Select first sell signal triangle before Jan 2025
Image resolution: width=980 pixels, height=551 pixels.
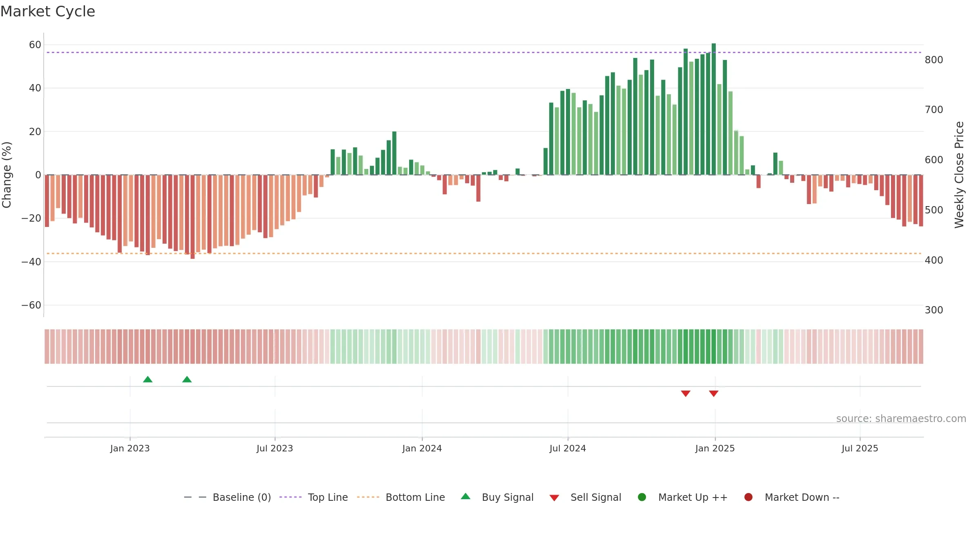(x=686, y=393)
